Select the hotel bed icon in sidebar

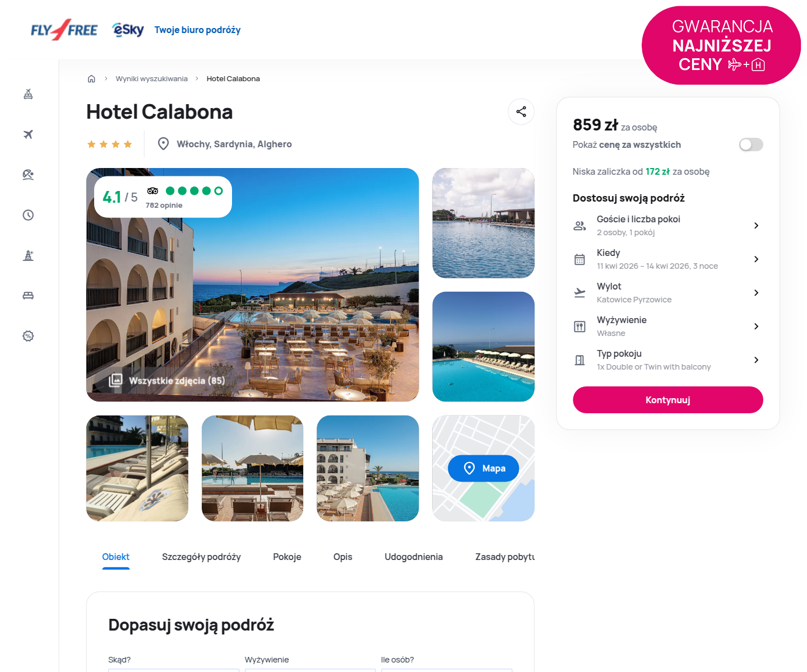click(x=28, y=296)
